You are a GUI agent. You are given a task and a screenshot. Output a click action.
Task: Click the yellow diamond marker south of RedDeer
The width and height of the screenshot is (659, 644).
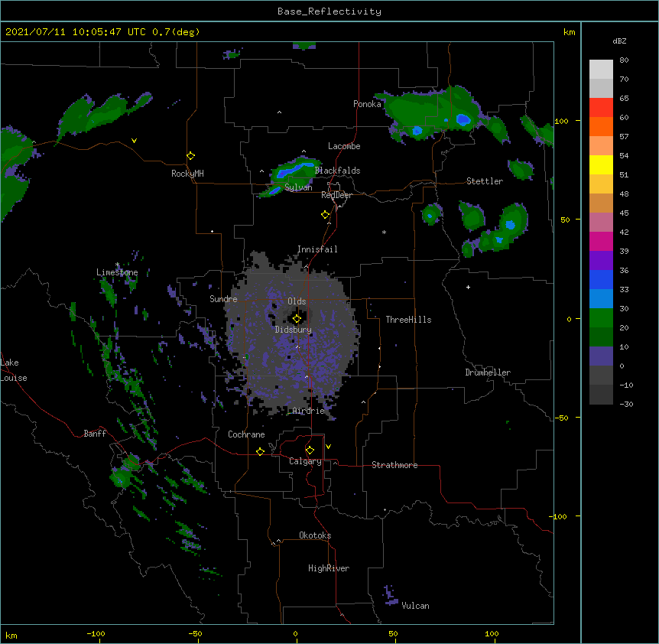click(x=326, y=215)
